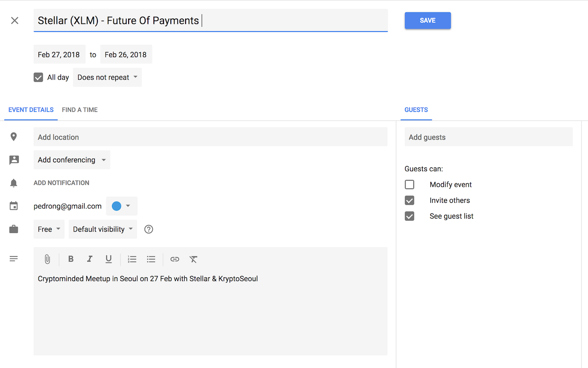The image size is (588, 368).
Task: Click the end date Feb 26, 2018
Action: tap(126, 54)
